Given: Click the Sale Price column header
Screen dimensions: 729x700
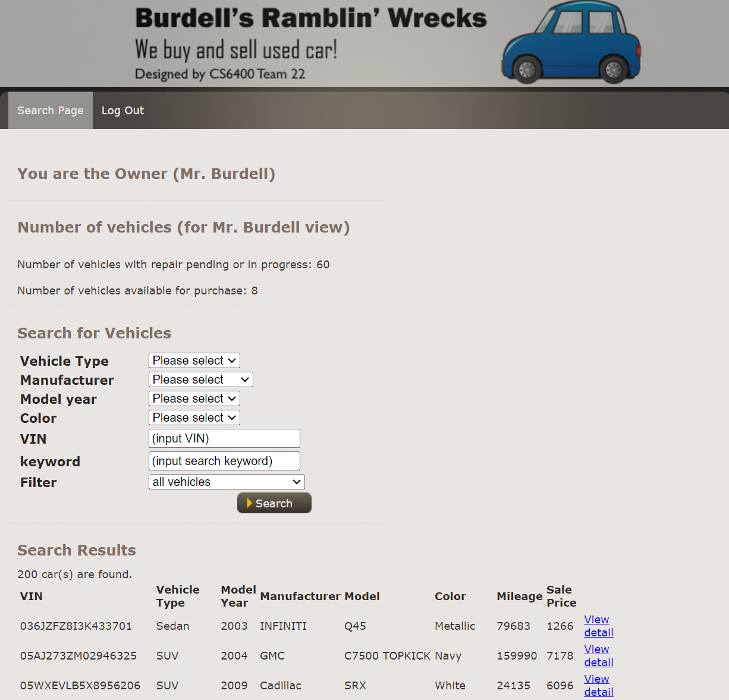Looking at the screenshot, I should pyautogui.click(x=561, y=597).
